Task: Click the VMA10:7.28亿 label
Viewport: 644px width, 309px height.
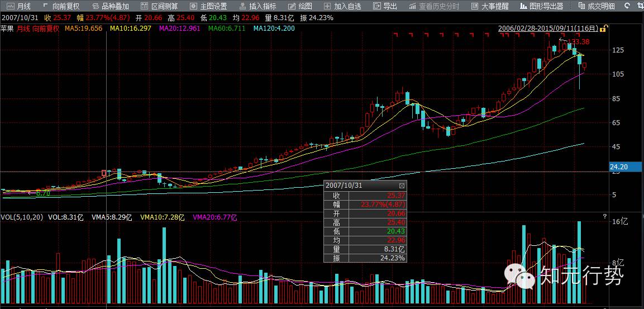Action: point(162,217)
